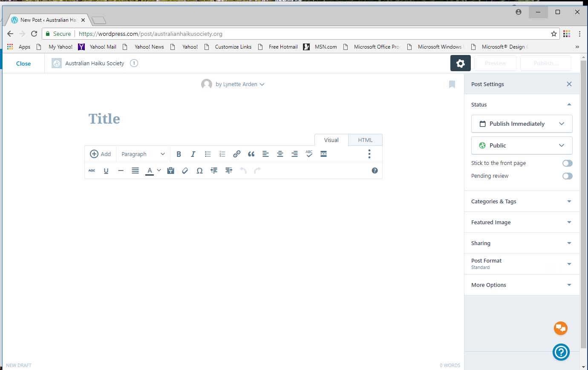Insert a link with the chain icon

click(237, 154)
